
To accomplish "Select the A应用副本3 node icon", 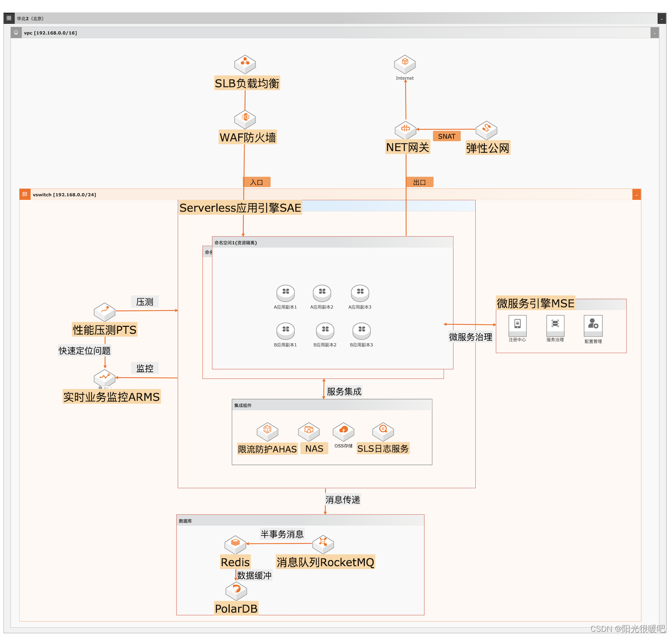I will tap(360, 293).
